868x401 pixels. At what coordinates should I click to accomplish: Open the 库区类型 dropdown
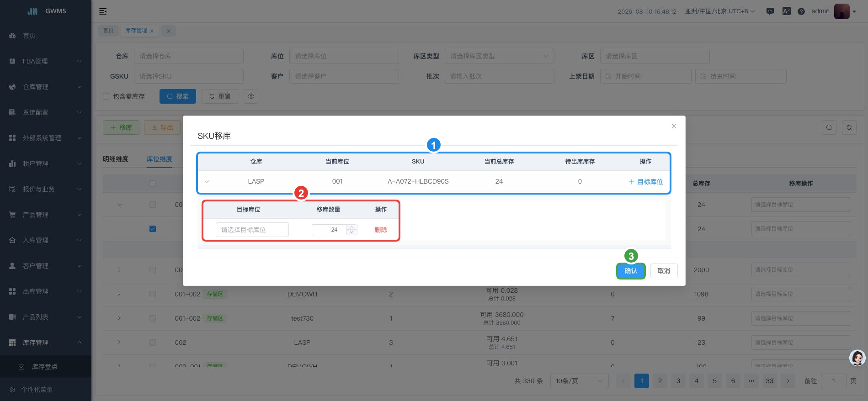click(499, 56)
